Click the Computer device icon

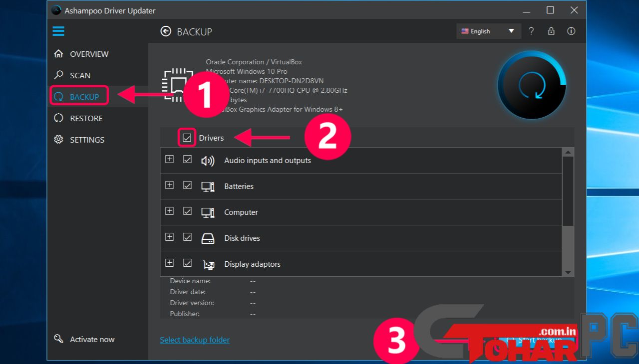[x=208, y=212]
